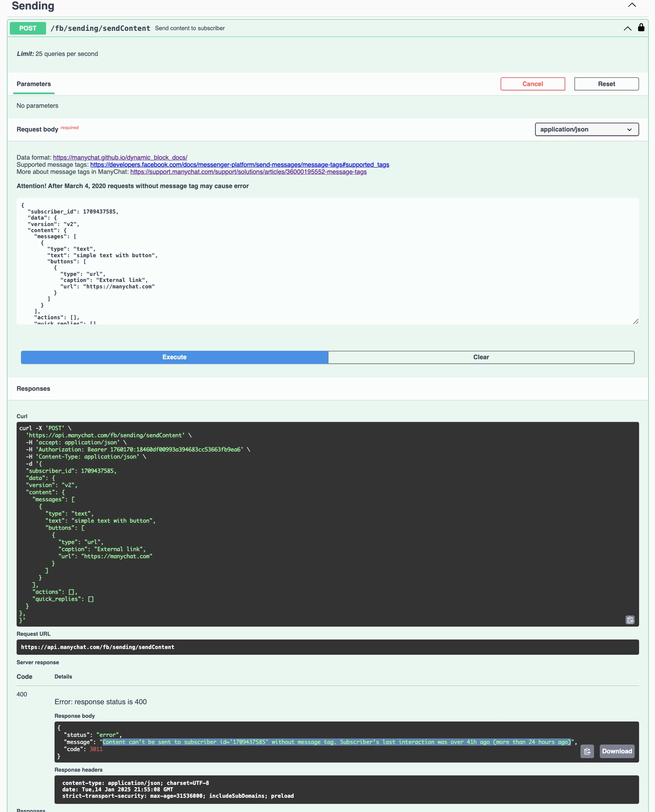Execute the API request
The image size is (655, 812).
(174, 357)
